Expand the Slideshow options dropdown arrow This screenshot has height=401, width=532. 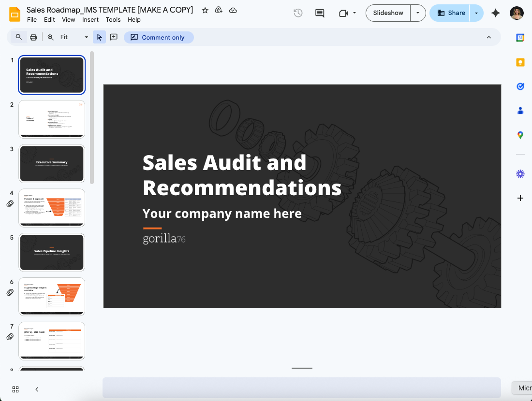(x=418, y=13)
